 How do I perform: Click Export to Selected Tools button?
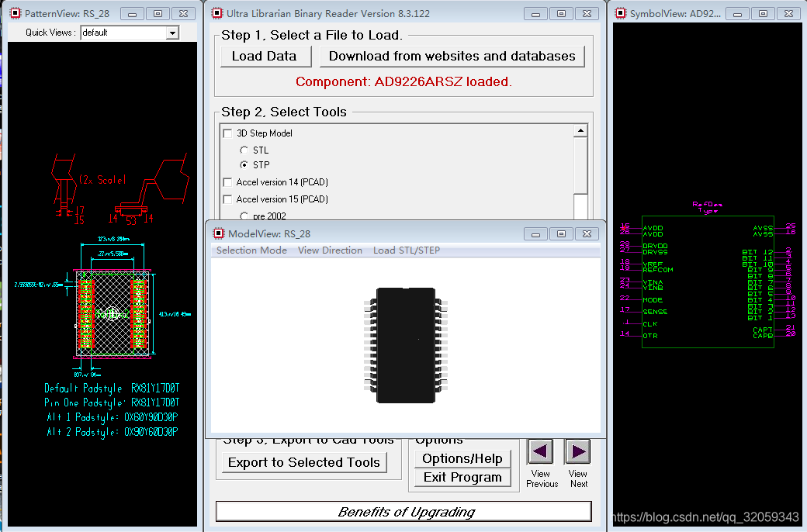304,462
